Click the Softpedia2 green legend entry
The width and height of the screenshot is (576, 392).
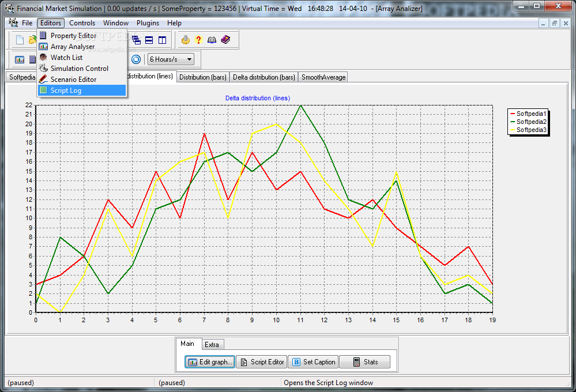click(528, 122)
